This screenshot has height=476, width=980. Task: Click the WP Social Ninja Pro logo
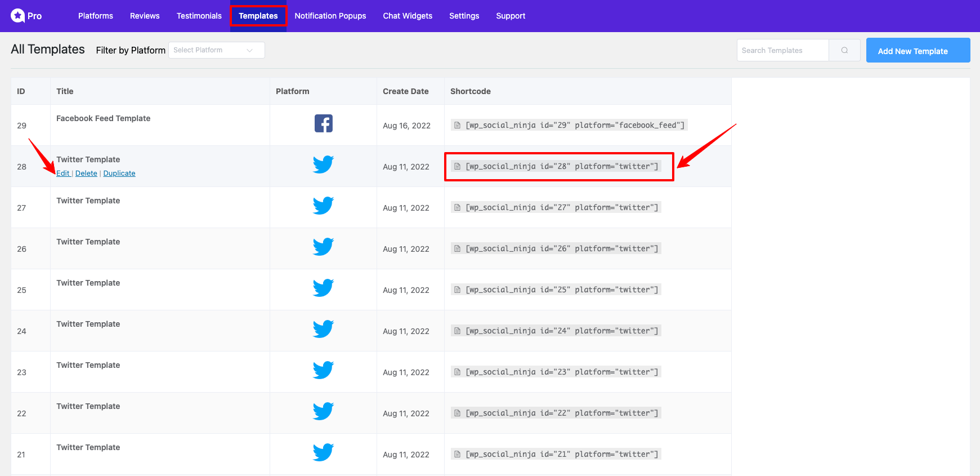point(26,16)
